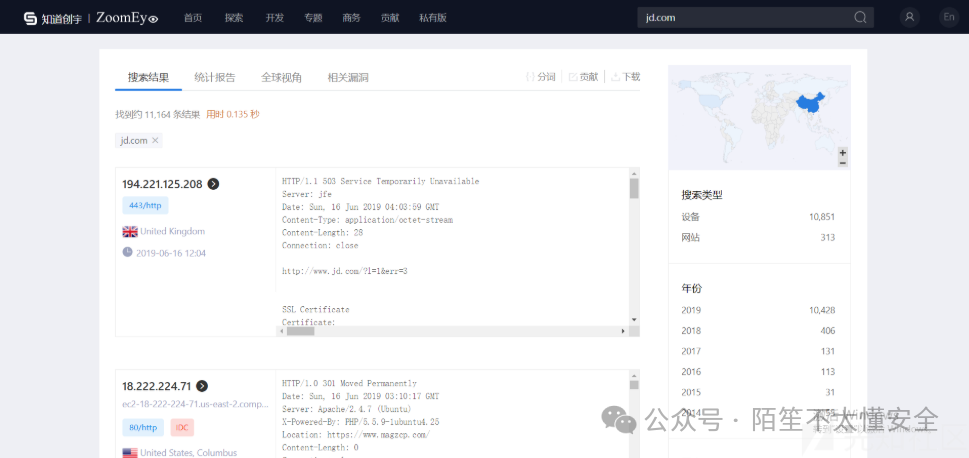Screen dimensions: 969x458
Task: Click the 443/http port tag
Action: (145, 205)
